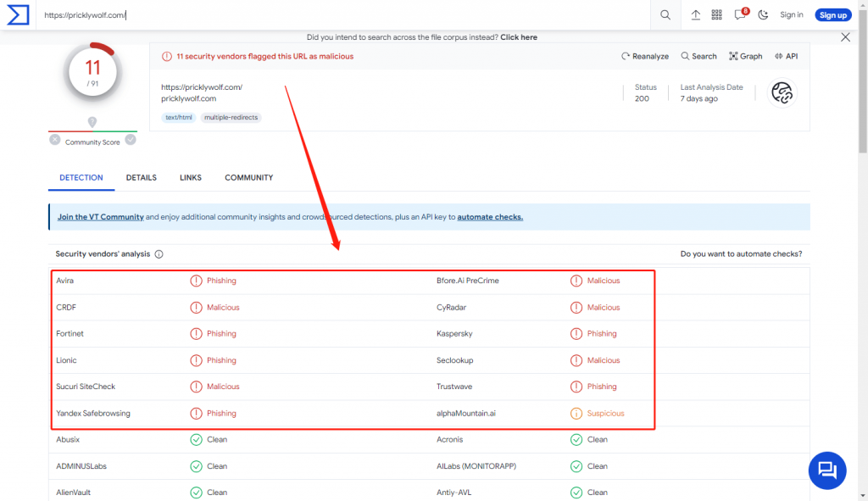Follow the 'automate checks.' link

point(490,217)
